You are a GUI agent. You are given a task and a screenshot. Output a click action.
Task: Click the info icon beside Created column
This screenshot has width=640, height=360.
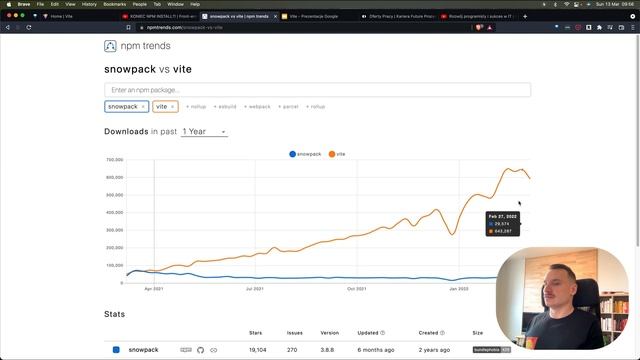[442, 333]
